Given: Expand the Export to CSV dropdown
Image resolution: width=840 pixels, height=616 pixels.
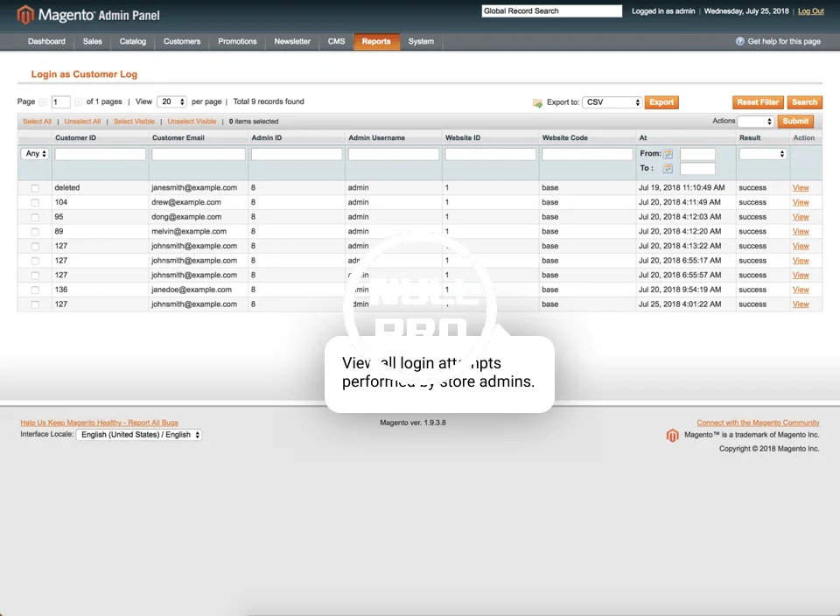Looking at the screenshot, I should (x=612, y=102).
